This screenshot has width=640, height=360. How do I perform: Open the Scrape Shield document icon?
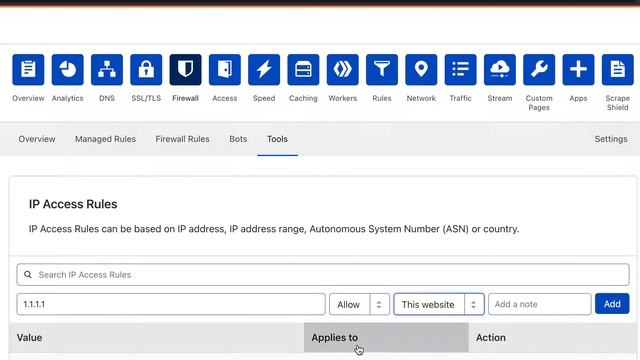(618, 69)
